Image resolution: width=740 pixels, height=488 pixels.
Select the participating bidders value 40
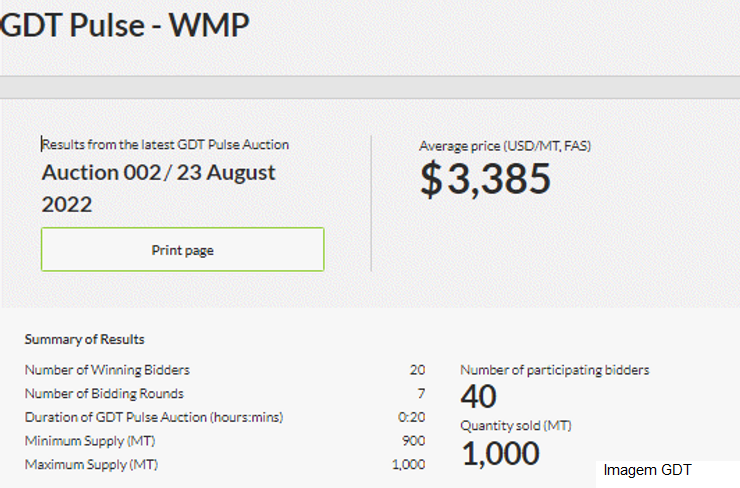(479, 396)
